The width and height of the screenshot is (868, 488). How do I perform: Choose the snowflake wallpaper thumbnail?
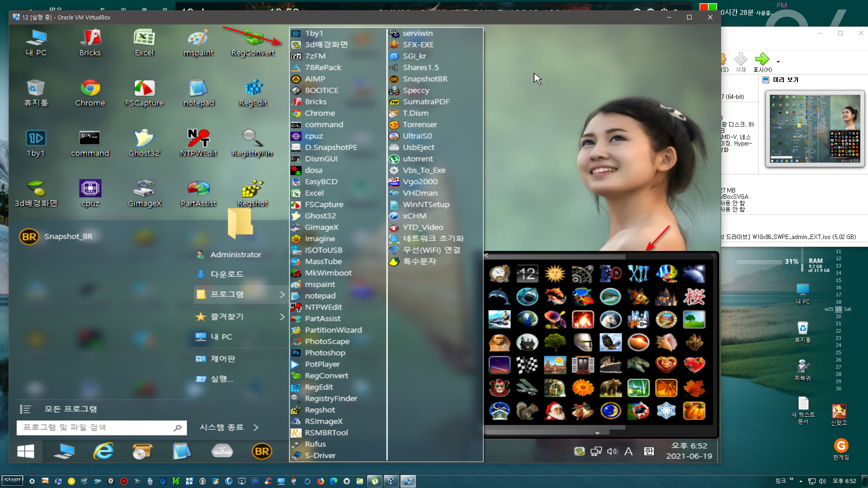click(x=666, y=411)
